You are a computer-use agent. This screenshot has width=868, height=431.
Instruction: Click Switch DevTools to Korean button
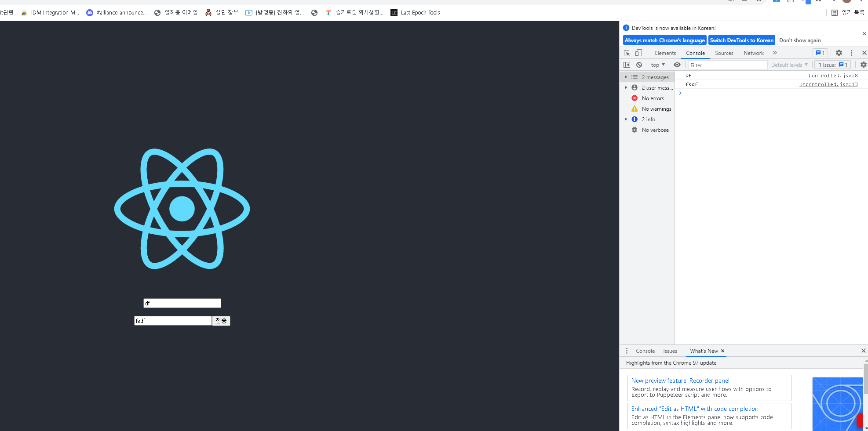click(x=741, y=40)
